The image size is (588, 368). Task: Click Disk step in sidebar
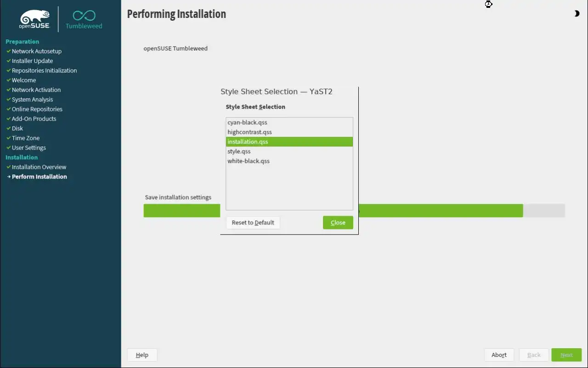[17, 128]
